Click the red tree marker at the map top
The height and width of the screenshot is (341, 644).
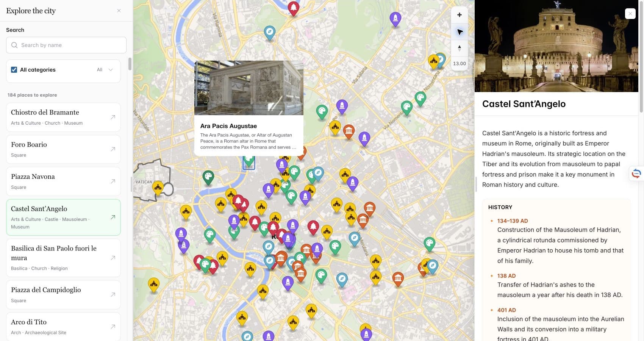pos(293,8)
